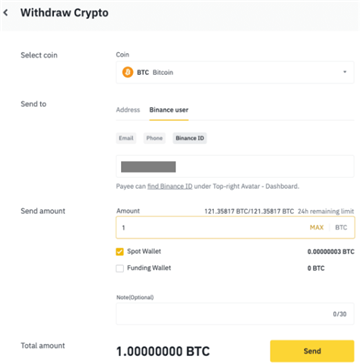Viewport: 360px width, 364px height.
Task: Set amount with MAX button
Action: point(317,228)
